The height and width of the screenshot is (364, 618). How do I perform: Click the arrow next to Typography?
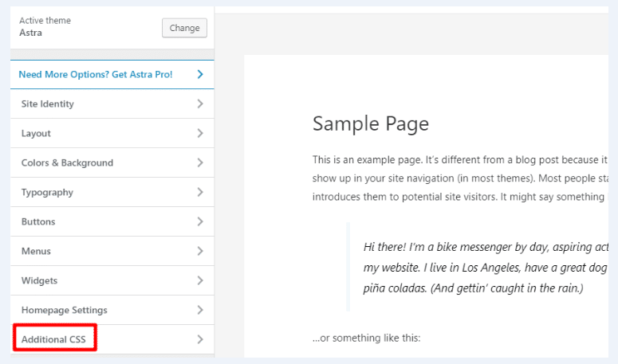tap(199, 192)
